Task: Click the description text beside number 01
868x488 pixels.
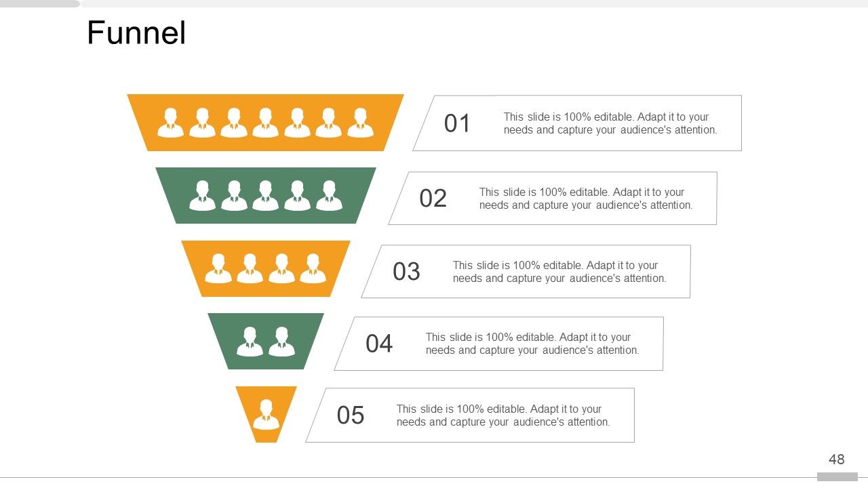Action: [610, 123]
